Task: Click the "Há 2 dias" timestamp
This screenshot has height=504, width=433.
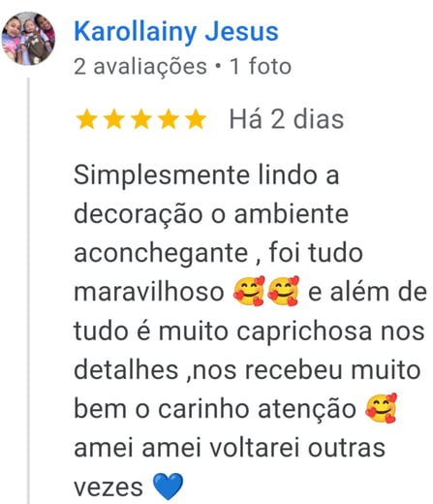Action: [x=287, y=119]
